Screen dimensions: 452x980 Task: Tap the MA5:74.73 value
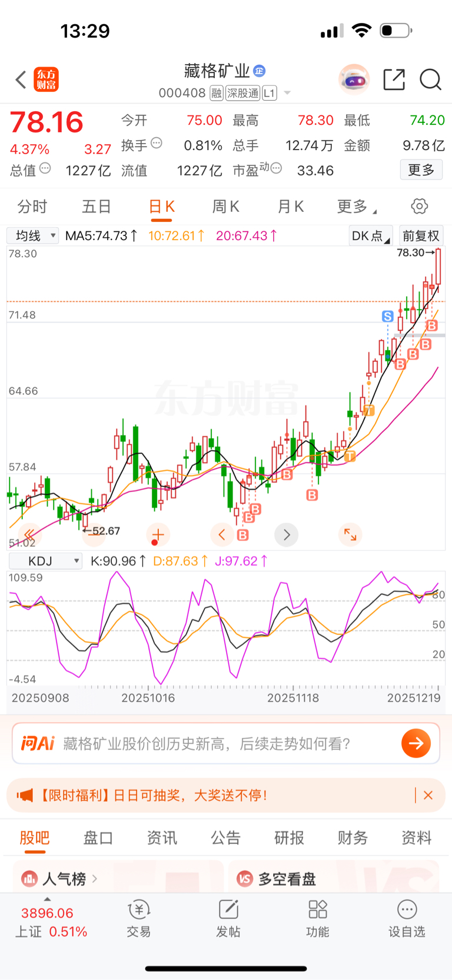tap(101, 236)
